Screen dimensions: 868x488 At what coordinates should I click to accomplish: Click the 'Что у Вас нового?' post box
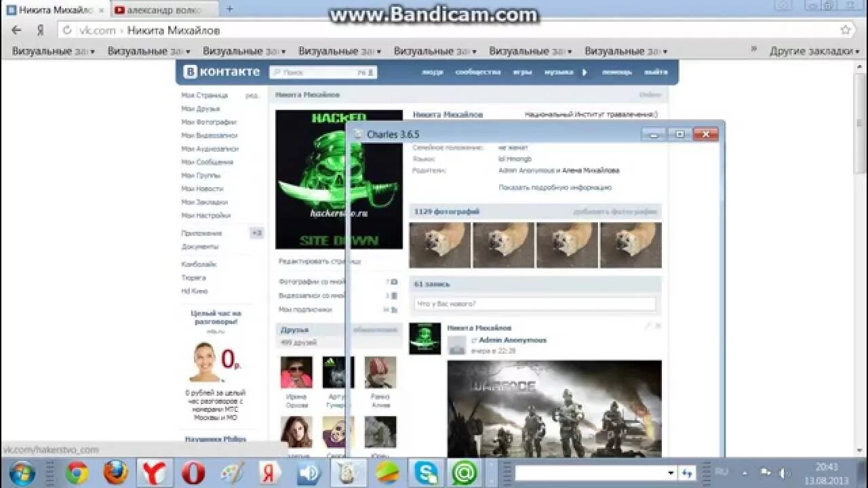pos(535,304)
